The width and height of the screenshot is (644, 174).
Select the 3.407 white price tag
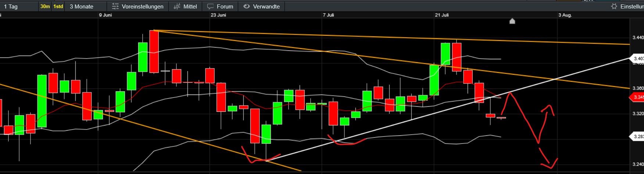(x=637, y=58)
